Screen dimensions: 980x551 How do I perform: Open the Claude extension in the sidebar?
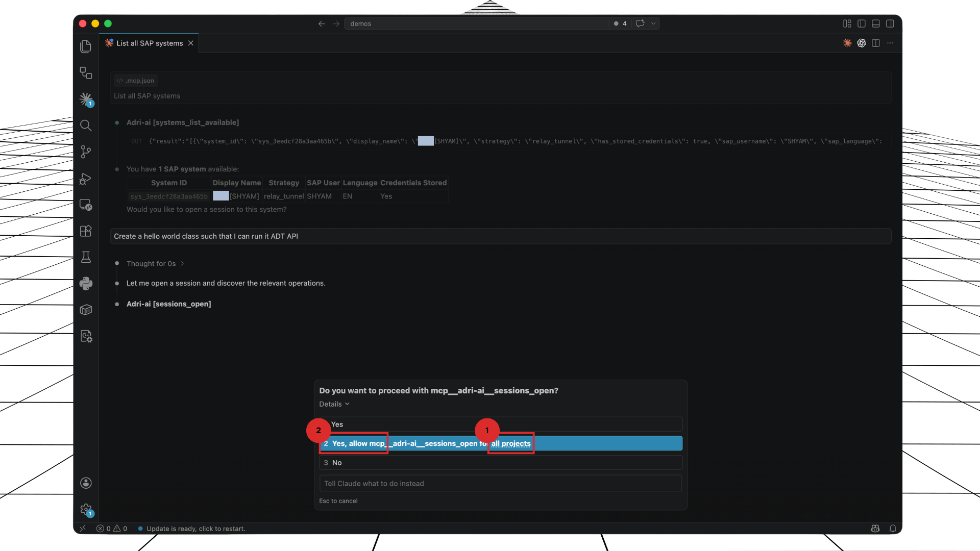click(x=86, y=99)
